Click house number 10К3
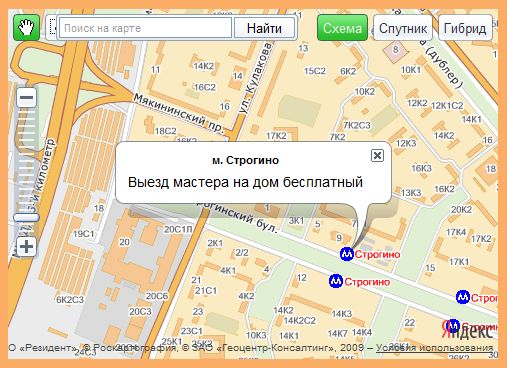Viewport: 507px width, 368px height. pyautogui.click(x=256, y=335)
